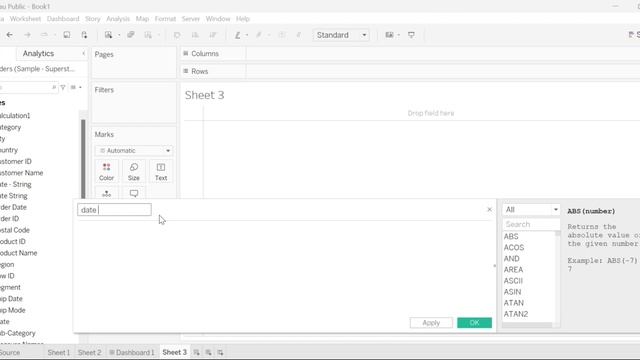Click the Apply button

point(431,323)
